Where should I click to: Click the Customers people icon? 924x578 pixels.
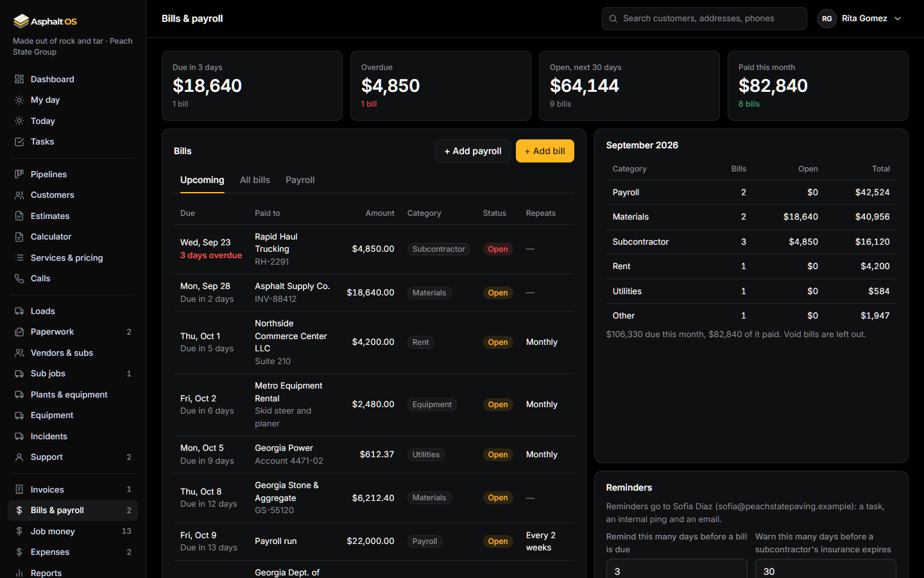(19, 195)
